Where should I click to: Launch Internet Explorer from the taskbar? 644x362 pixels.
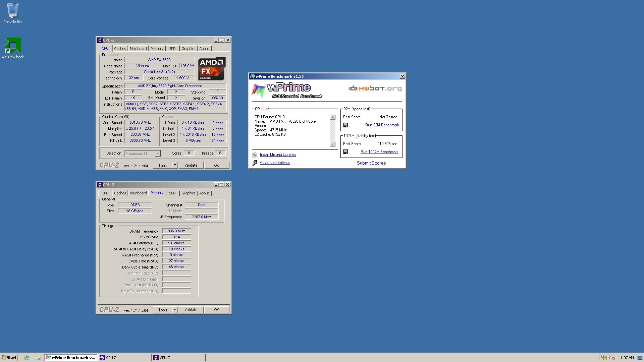coord(26,358)
